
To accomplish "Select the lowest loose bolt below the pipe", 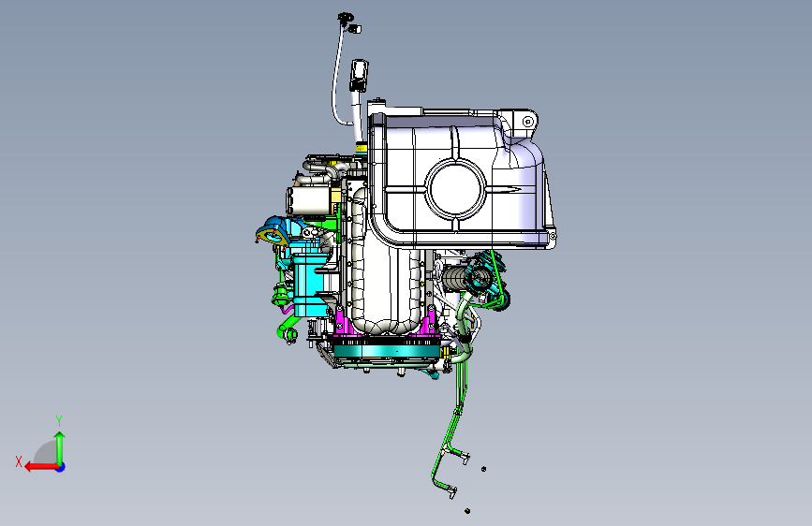I will click(x=467, y=511).
